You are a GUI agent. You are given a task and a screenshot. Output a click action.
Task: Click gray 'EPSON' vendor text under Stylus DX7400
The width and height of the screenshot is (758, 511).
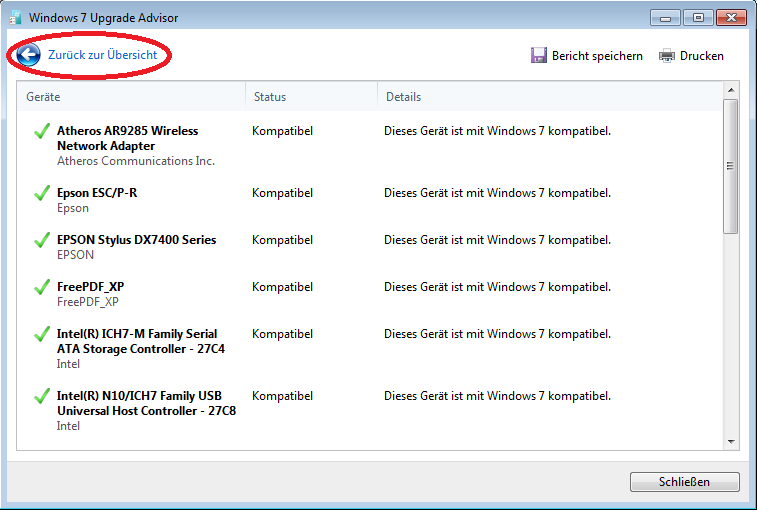(75, 255)
